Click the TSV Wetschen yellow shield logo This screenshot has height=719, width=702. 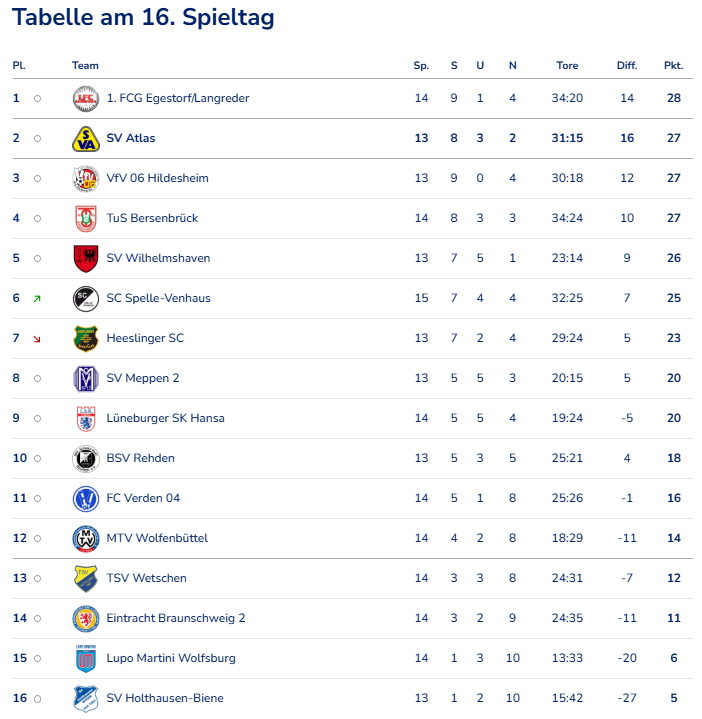coord(86,579)
